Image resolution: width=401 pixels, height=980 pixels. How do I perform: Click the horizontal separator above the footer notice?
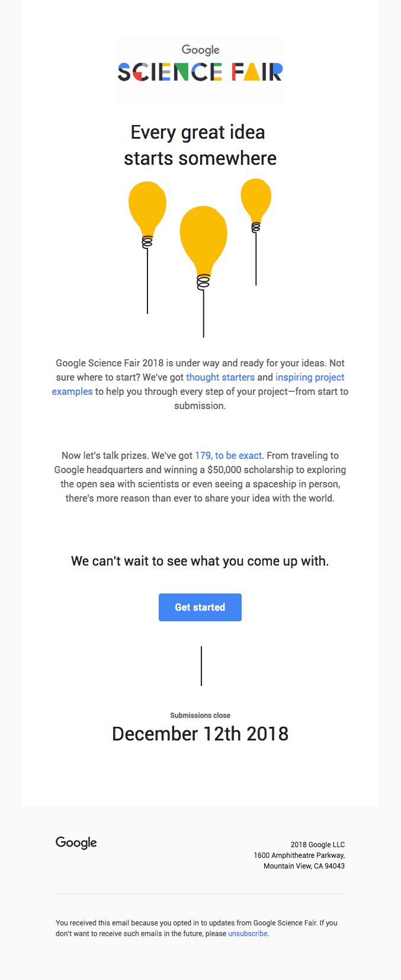click(x=200, y=893)
